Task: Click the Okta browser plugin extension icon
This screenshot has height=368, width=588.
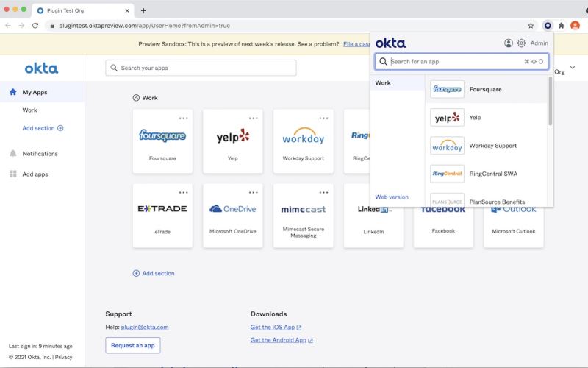Action: pyautogui.click(x=548, y=26)
